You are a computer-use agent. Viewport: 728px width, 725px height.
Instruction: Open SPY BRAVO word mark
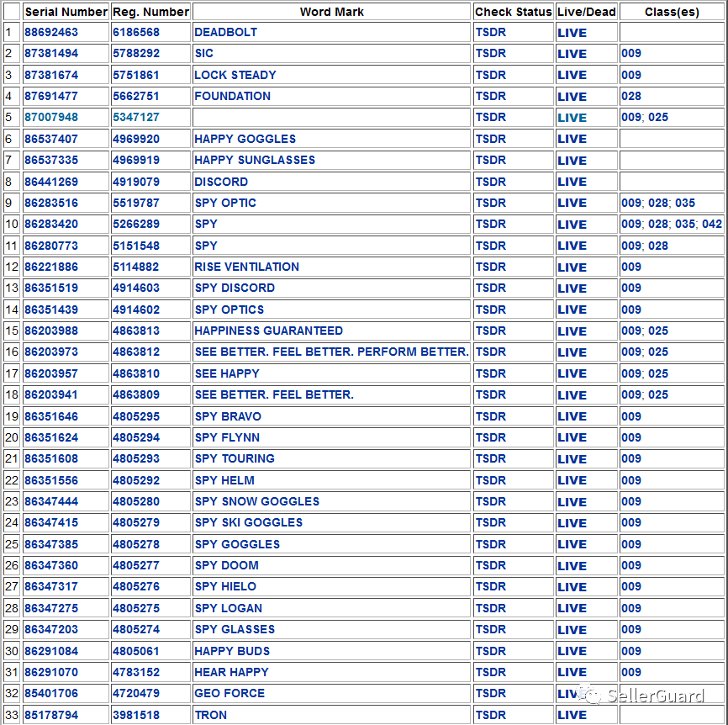(228, 416)
